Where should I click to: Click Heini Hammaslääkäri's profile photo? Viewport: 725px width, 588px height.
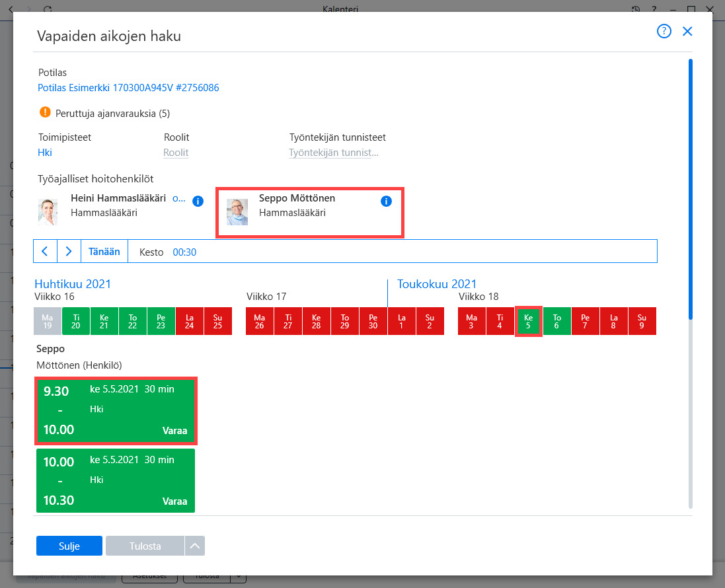48,212
